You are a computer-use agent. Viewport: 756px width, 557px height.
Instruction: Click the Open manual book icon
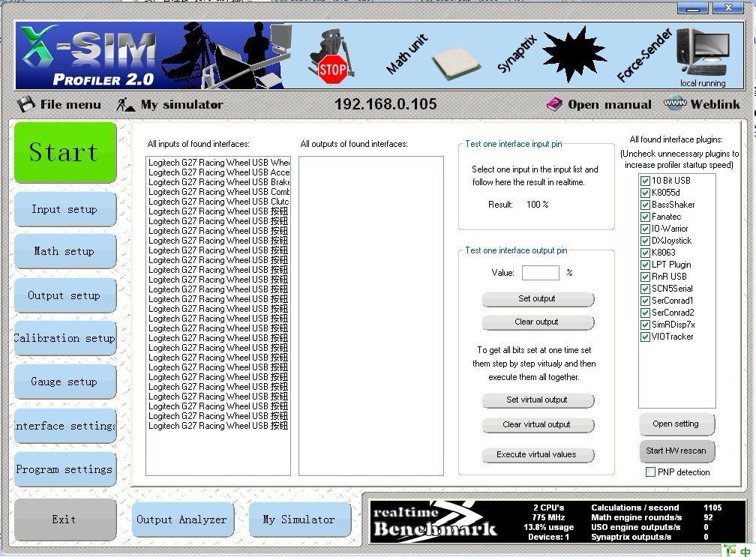tap(554, 104)
